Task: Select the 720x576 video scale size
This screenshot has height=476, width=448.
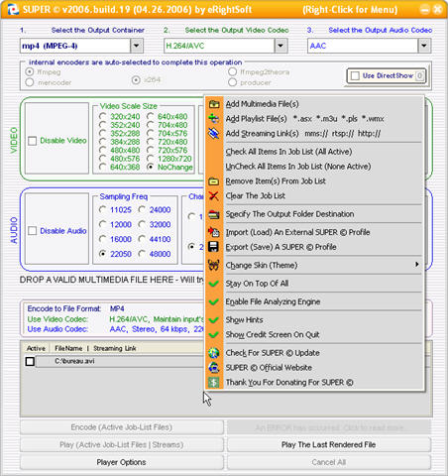Action: coord(151,150)
